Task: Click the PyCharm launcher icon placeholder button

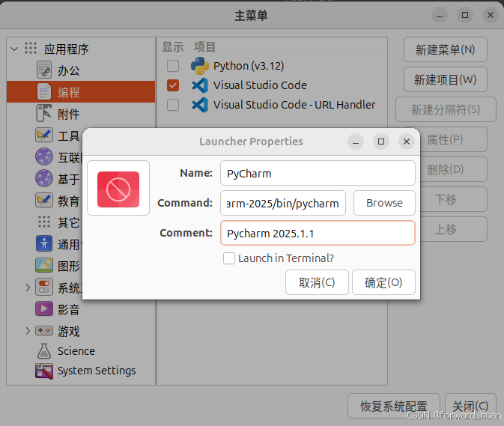Action: 118,188
